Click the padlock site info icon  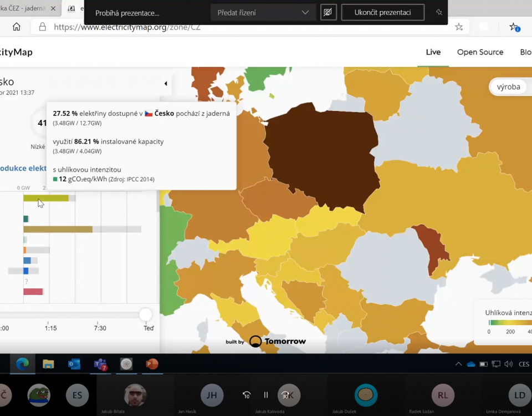pyautogui.click(x=43, y=27)
